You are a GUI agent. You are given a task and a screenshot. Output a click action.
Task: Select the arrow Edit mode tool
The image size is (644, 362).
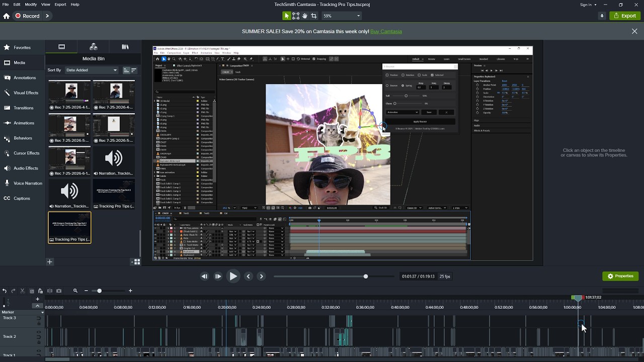tap(287, 16)
